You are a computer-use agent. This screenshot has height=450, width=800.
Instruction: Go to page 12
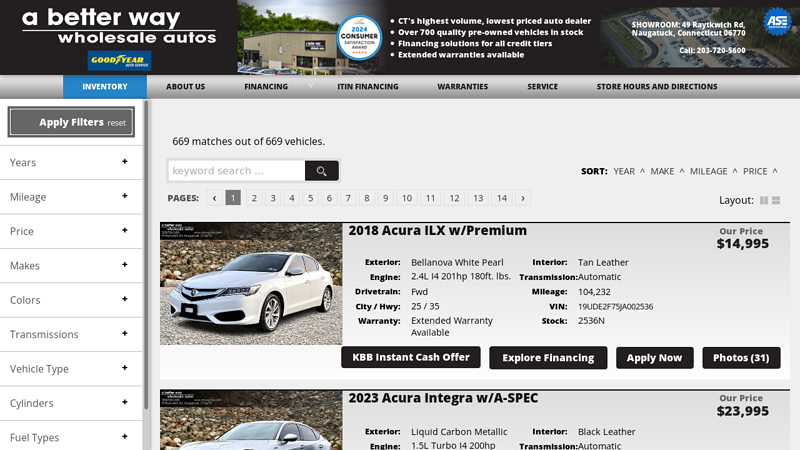coord(454,198)
